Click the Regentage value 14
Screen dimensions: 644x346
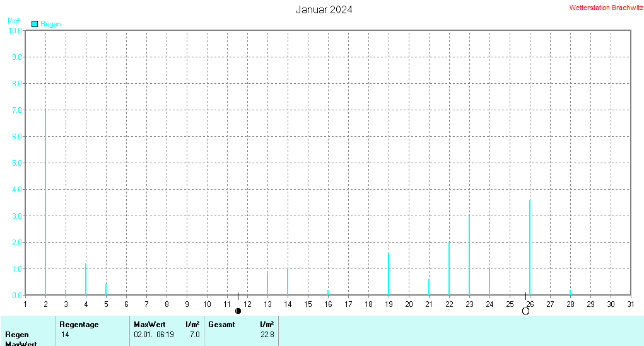tap(65, 335)
